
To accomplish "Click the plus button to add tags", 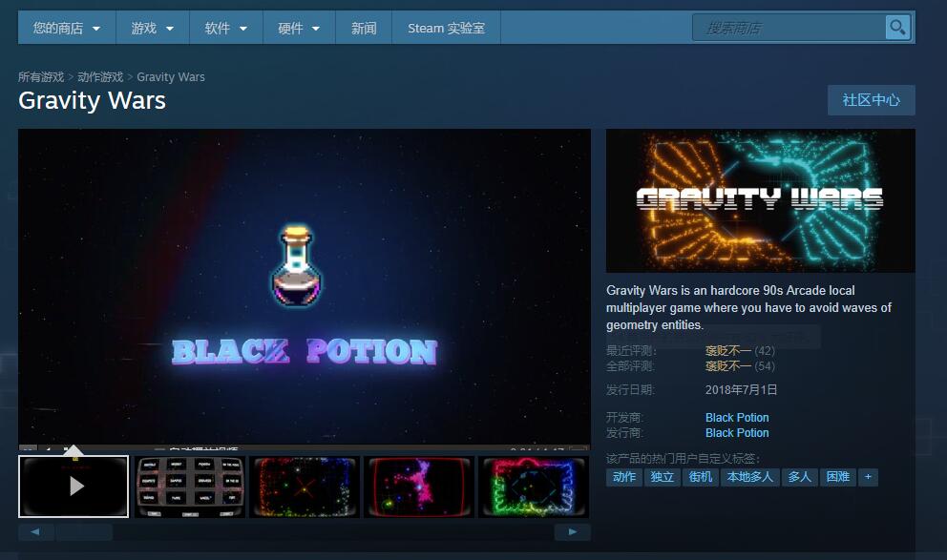I will click(x=868, y=477).
